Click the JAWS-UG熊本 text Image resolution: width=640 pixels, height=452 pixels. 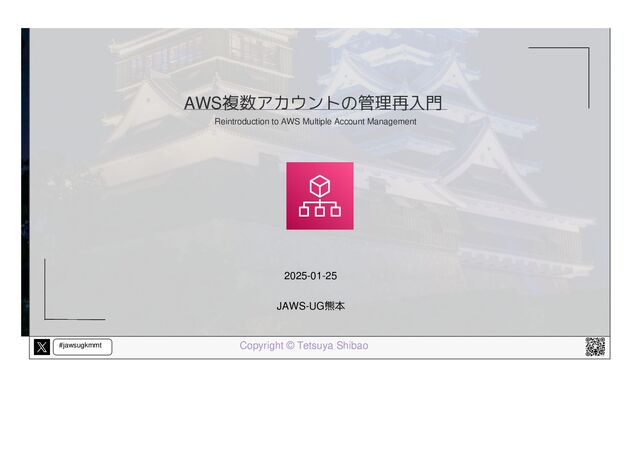pyautogui.click(x=311, y=306)
